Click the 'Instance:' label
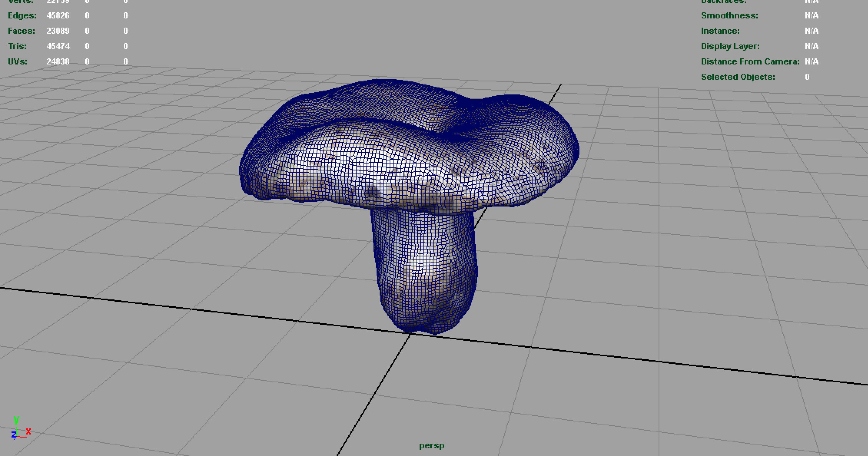 coord(720,31)
